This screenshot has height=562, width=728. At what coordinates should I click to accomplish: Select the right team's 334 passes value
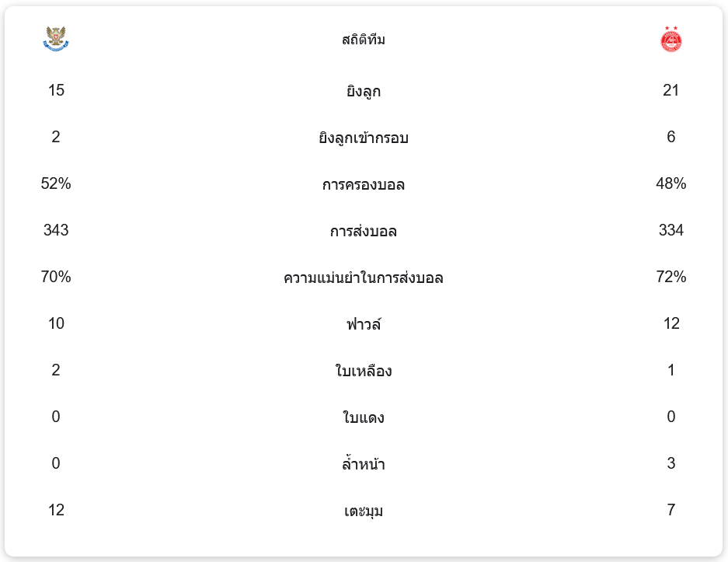(x=671, y=231)
